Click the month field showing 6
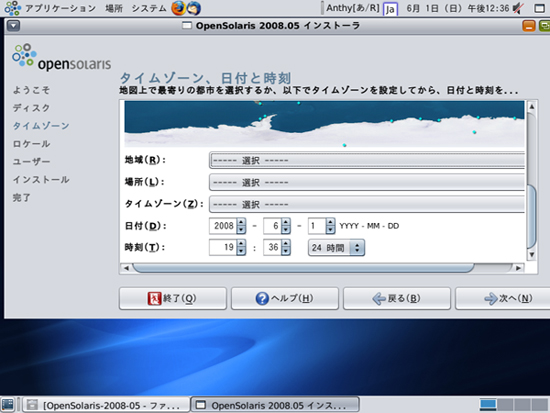Screen dimensions: 550x413 tap(273, 226)
